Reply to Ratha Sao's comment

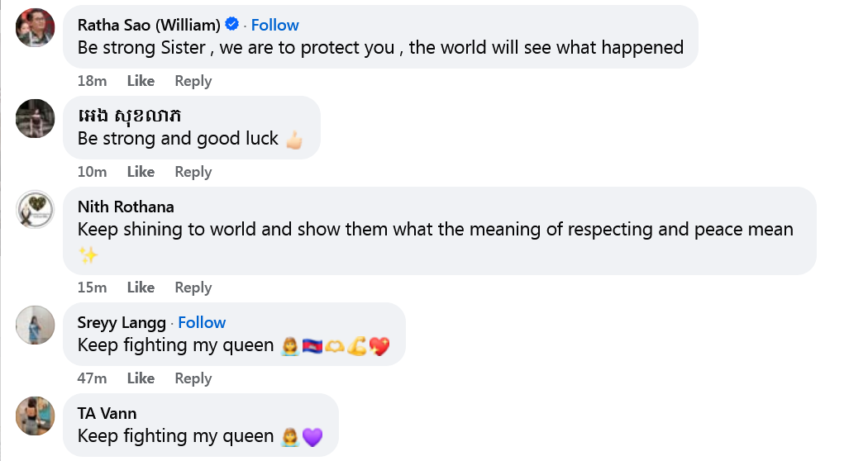point(193,81)
